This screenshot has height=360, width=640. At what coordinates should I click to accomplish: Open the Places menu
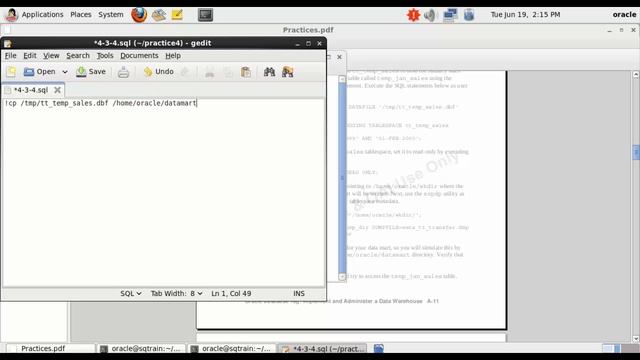pyautogui.click(x=80, y=15)
